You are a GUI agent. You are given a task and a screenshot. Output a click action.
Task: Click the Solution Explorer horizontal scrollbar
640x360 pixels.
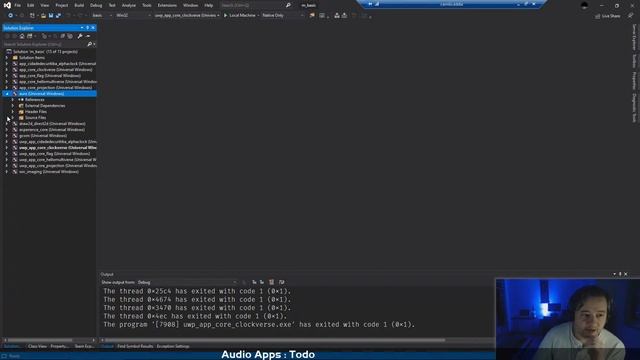(x=40, y=340)
